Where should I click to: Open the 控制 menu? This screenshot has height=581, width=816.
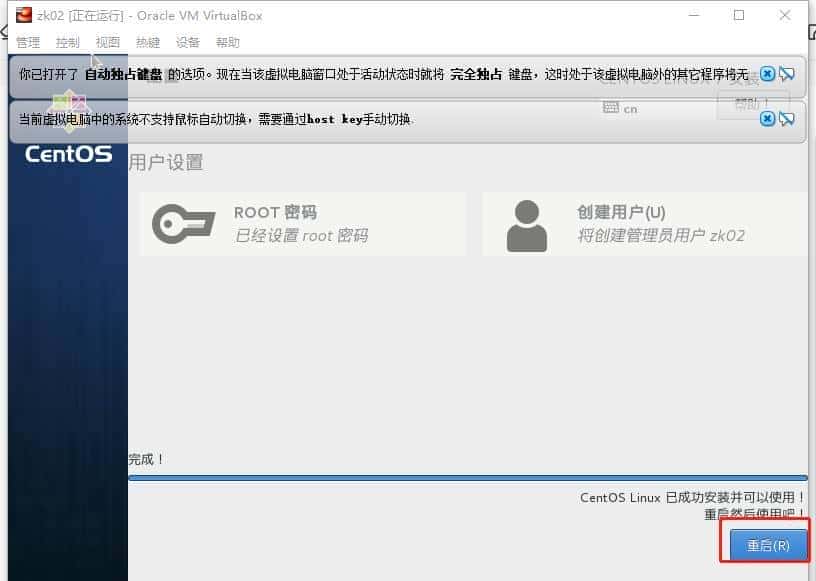pyautogui.click(x=67, y=42)
